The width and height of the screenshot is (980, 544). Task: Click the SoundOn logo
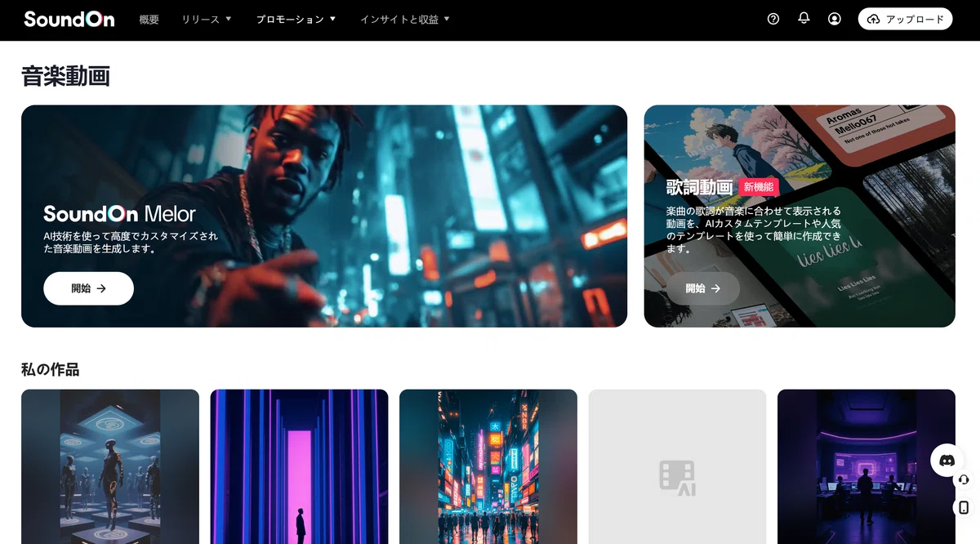click(69, 19)
